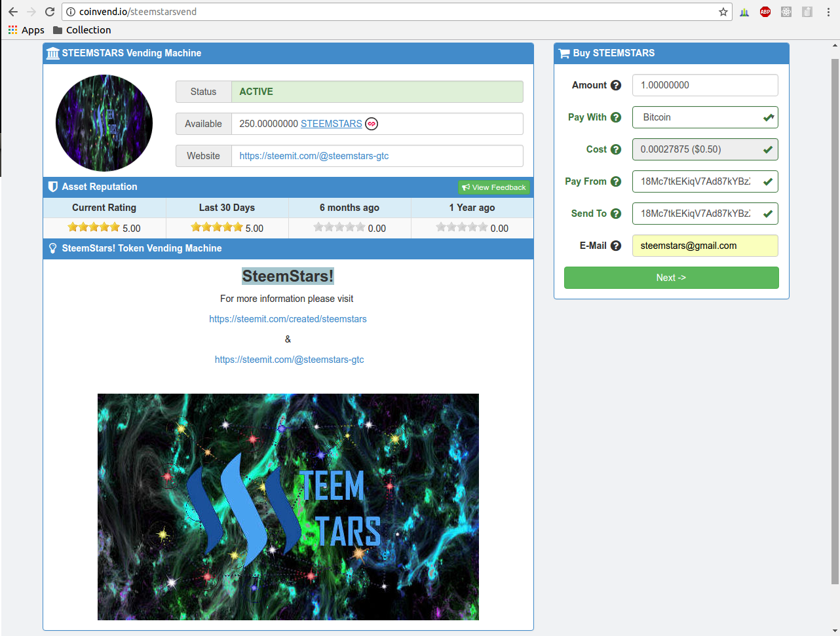Click the Amount help question mark
The image size is (840, 636).
[616, 85]
